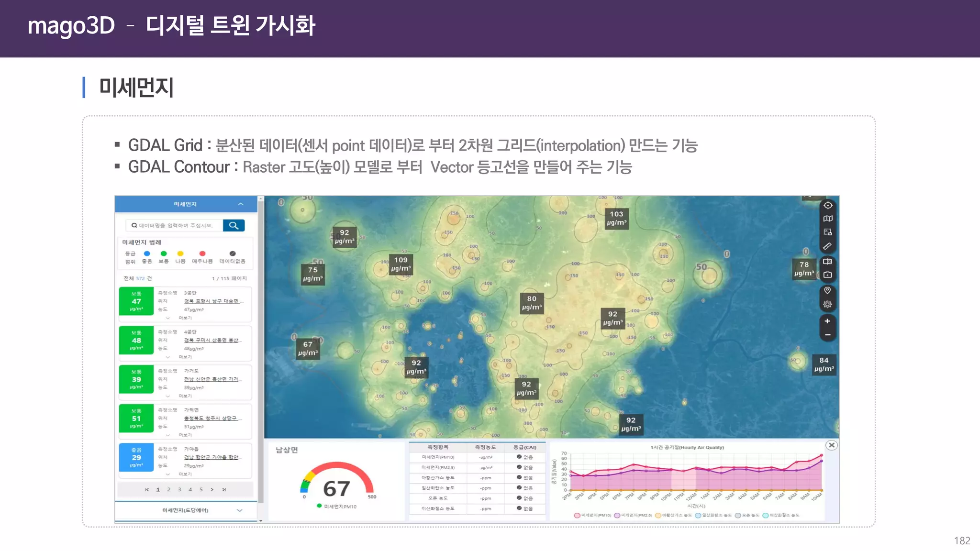Toggle 오존 농도 series in chart legend

click(747, 516)
